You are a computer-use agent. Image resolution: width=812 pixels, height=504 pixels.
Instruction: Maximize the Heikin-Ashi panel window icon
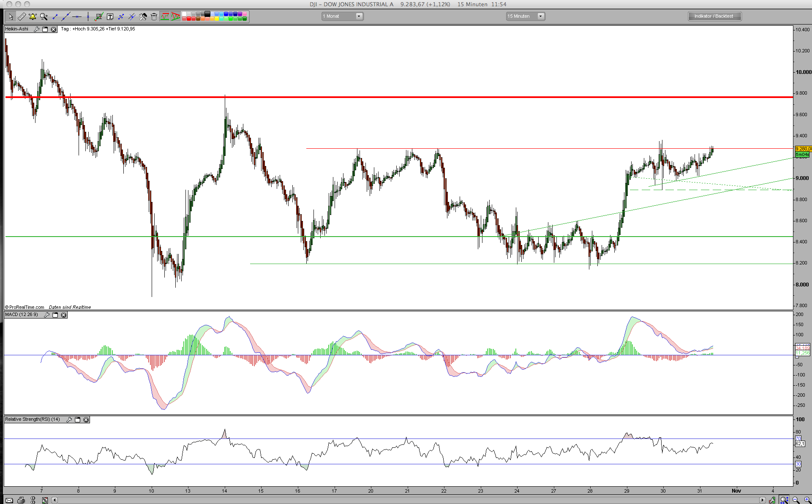(45, 29)
